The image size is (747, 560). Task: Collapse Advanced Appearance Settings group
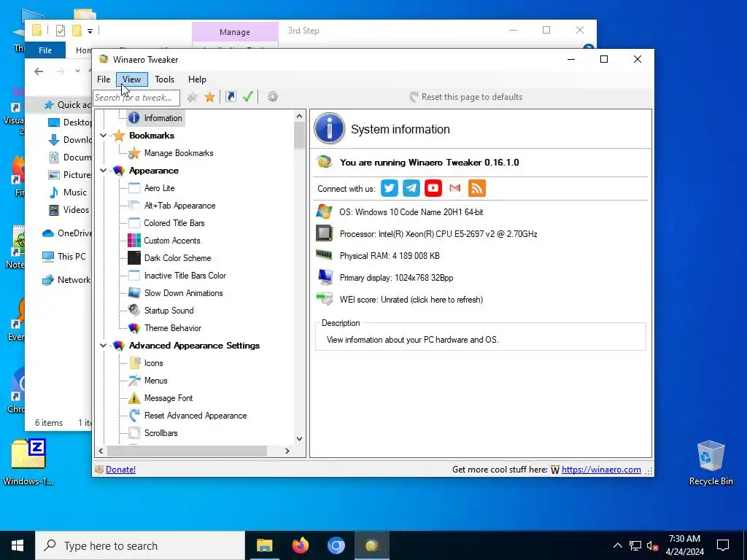click(103, 346)
